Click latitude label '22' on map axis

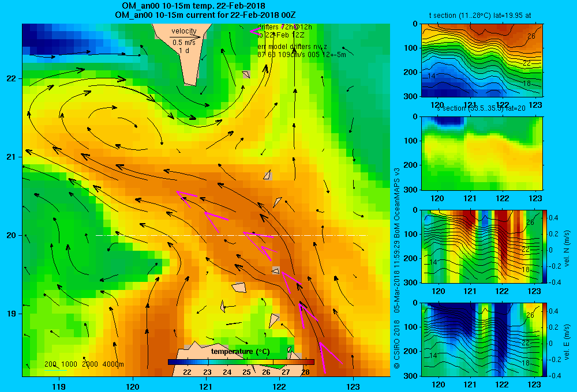click(x=11, y=78)
